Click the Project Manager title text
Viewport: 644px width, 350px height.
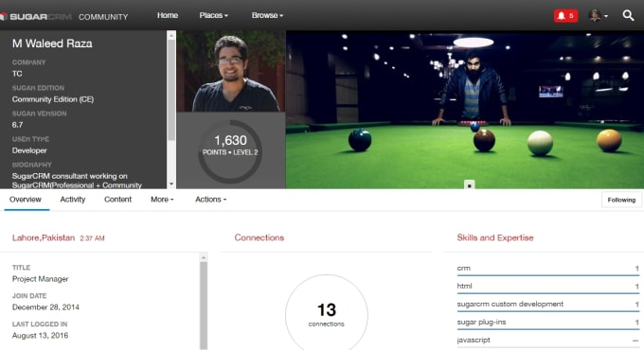click(40, 279)
